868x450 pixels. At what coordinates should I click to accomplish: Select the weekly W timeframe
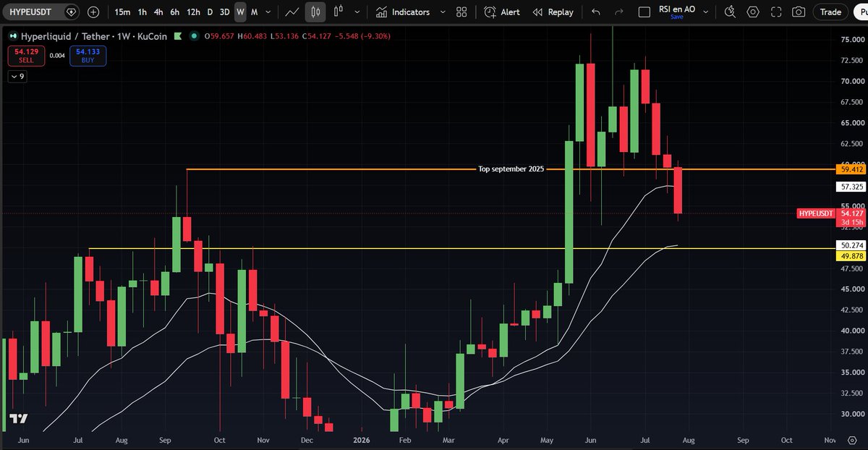[x=240, y=12]
